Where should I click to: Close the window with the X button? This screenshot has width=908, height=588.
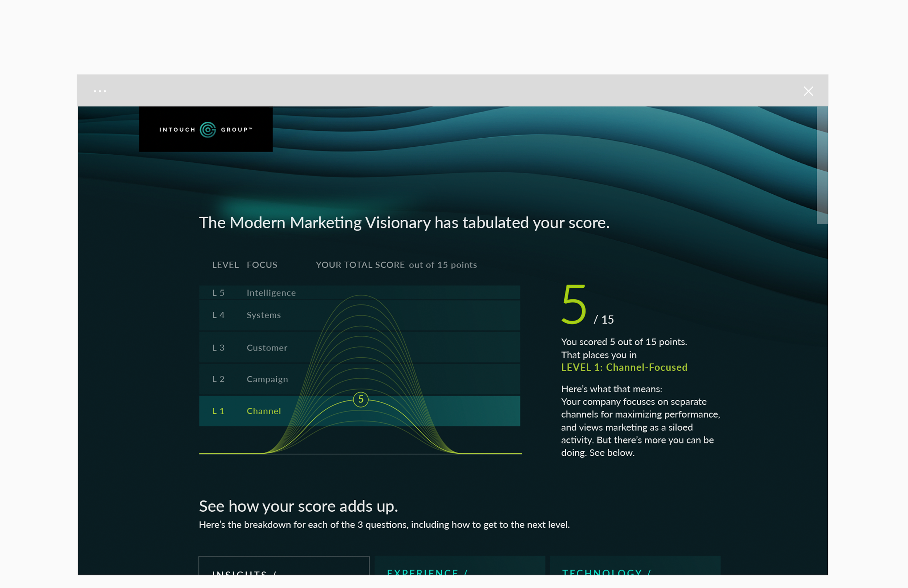point(808,91)
